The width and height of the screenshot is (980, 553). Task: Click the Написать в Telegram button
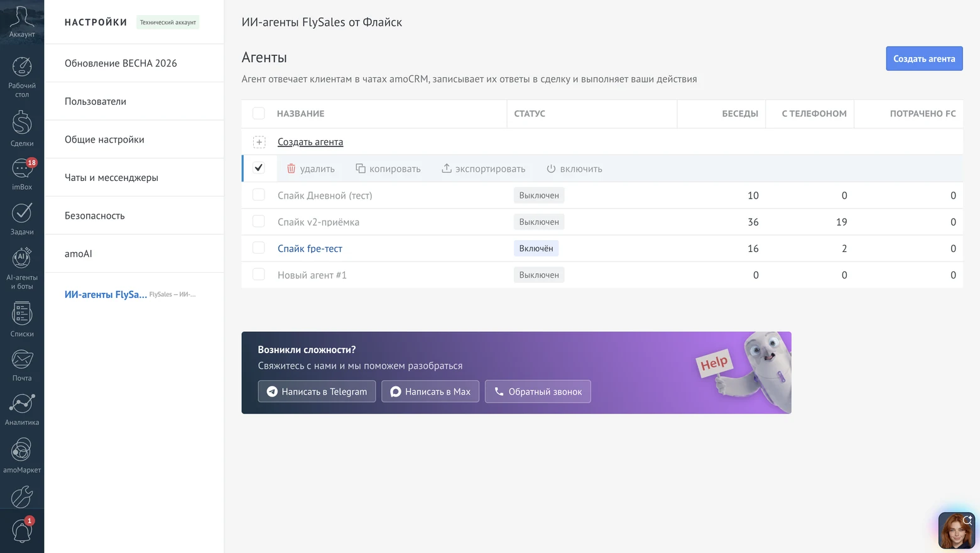coord(317,391)
